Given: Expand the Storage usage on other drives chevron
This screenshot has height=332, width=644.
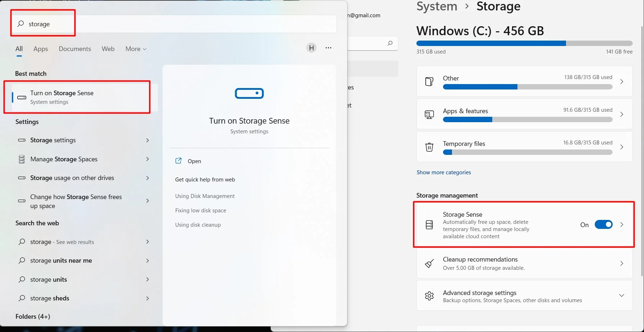Looking at the screenshot, I should pyautogui.click(x=147, y=178).
